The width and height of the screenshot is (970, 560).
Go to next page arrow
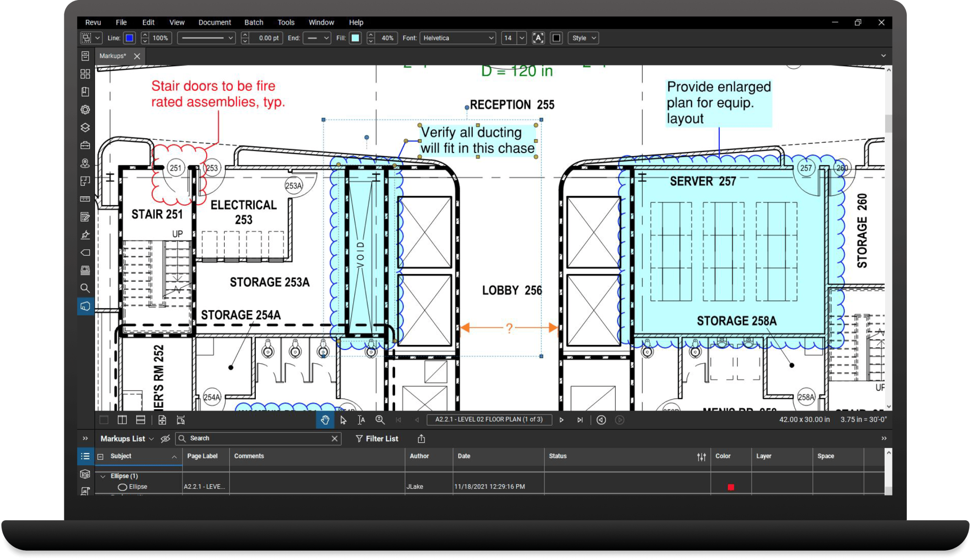(561, 420)
